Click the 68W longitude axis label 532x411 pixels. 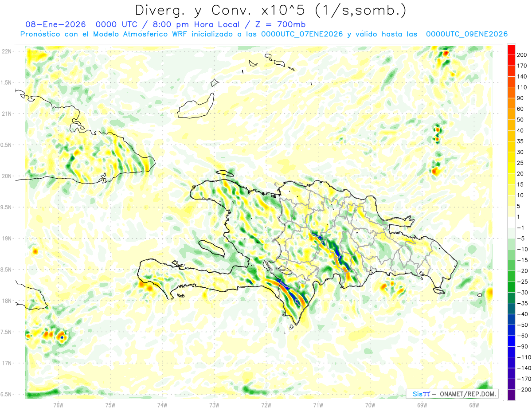tap(473, 405)
